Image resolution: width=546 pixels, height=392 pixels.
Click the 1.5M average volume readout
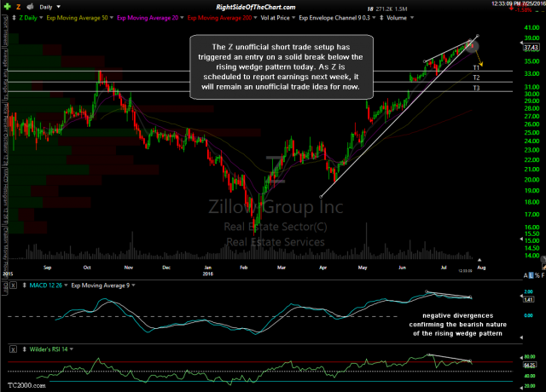point(401,9)
